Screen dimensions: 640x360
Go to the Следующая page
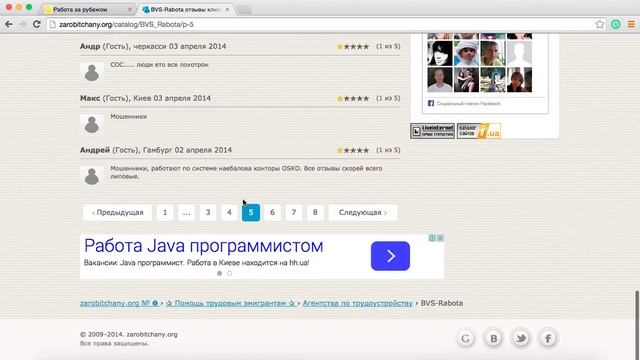[x=363, y=212]
